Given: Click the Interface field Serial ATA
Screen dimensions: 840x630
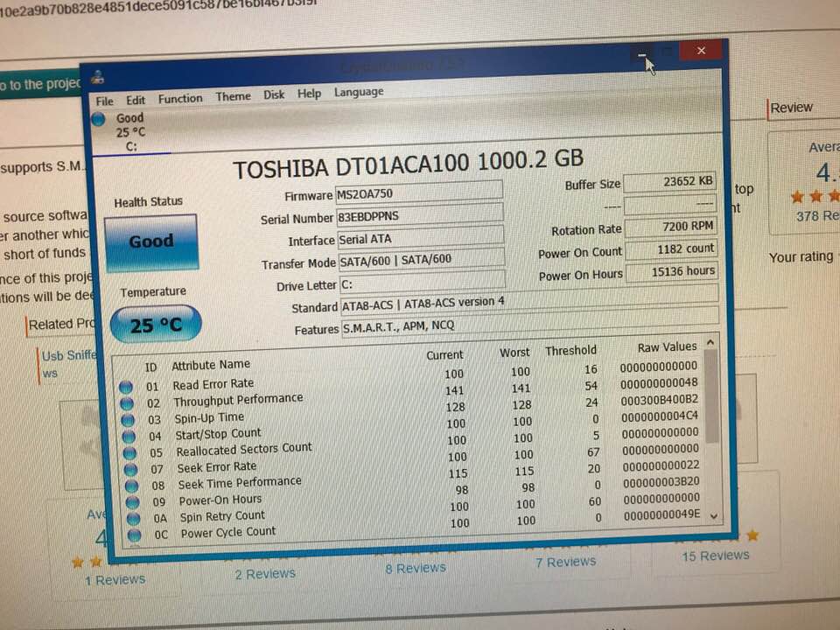Looking at the screenshot, I should click(421, 237).
